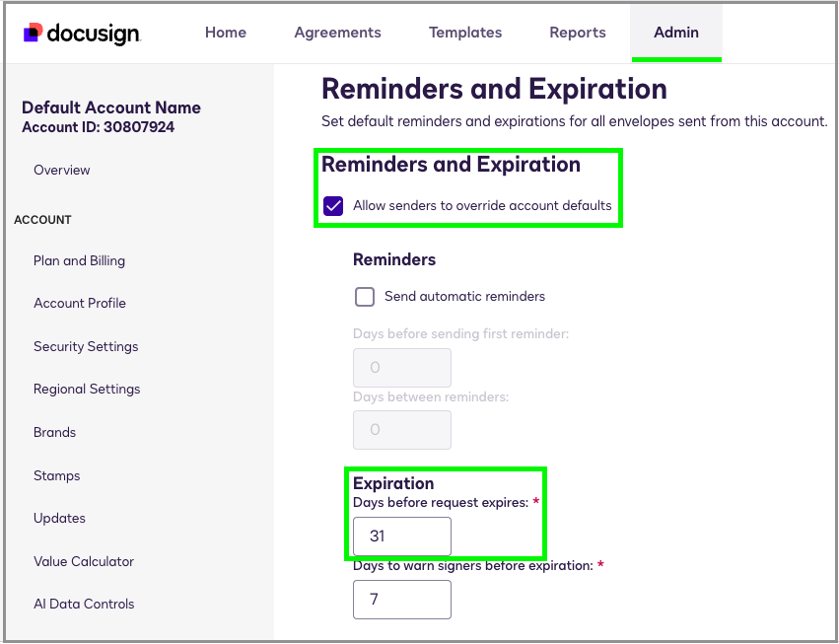Navigate to Regional Settings
This screenshot has width=839, height=644.
click(x=87, y=389)
